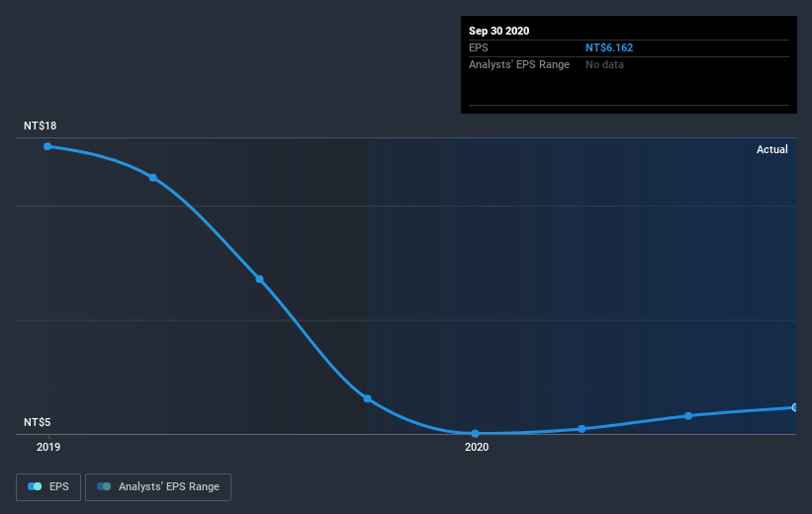Click the Sep 30 2020 tooltip header
The width and height of the screenshot is (812, 514).
(499, 31)
